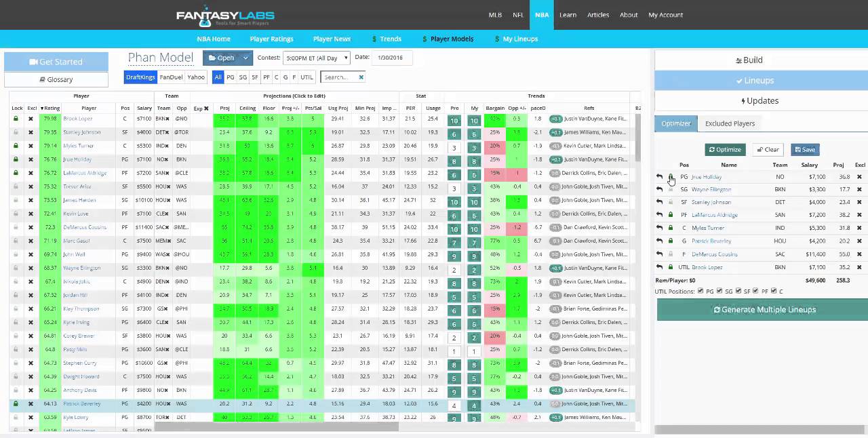Exclude the BKN team via X icon in Brook Lopez row
The height and width of the screenshot is (438, 868).
click(x=167, y=119)
